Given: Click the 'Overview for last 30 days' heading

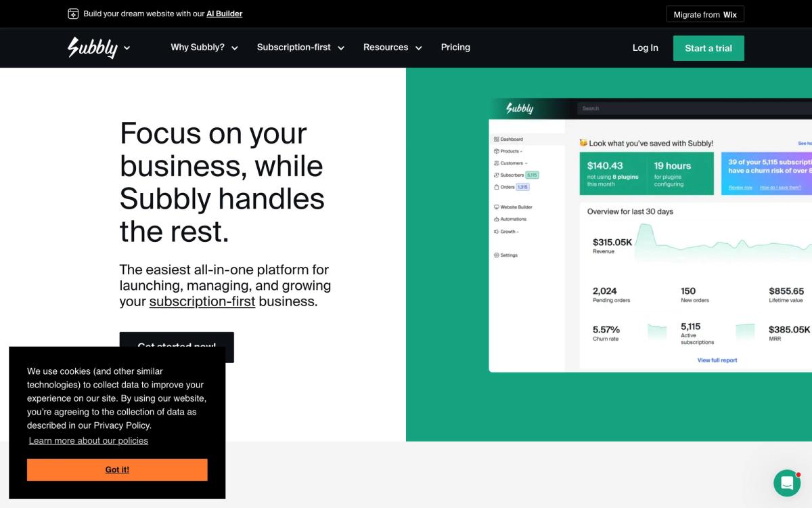Looking at the screenshot, I should [x=630, y=211].
